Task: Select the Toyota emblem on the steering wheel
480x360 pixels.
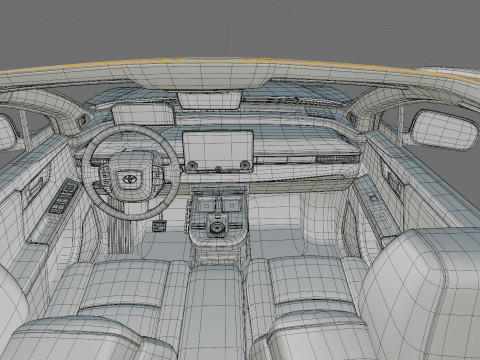Action: (x=130, y=179)
